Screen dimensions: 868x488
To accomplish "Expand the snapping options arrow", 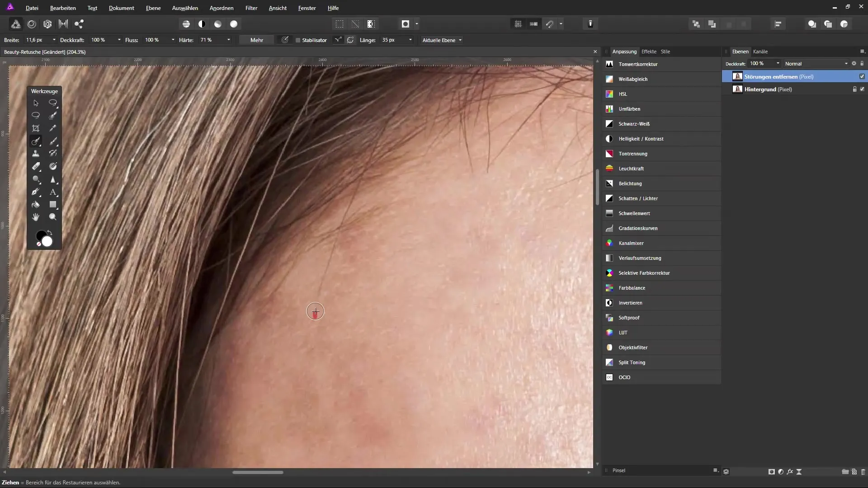I will (561, 24).
